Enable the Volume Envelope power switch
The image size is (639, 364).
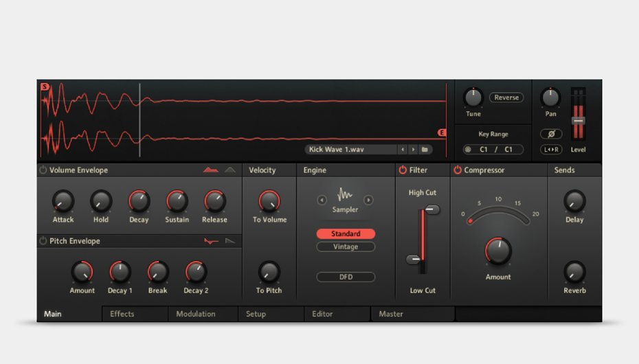(43, 170)
